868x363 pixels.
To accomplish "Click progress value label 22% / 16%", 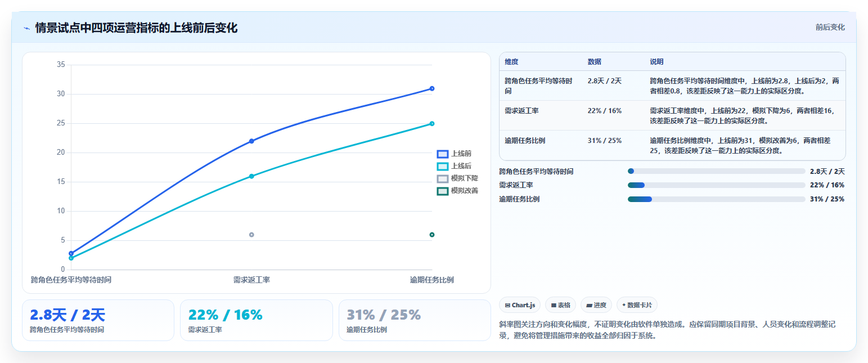I will tap(827, 185).
